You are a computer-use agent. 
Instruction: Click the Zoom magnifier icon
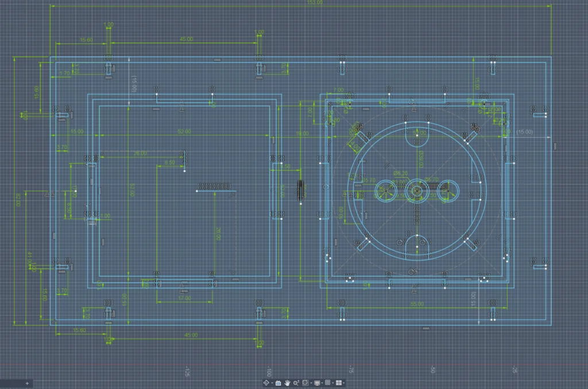296,383
